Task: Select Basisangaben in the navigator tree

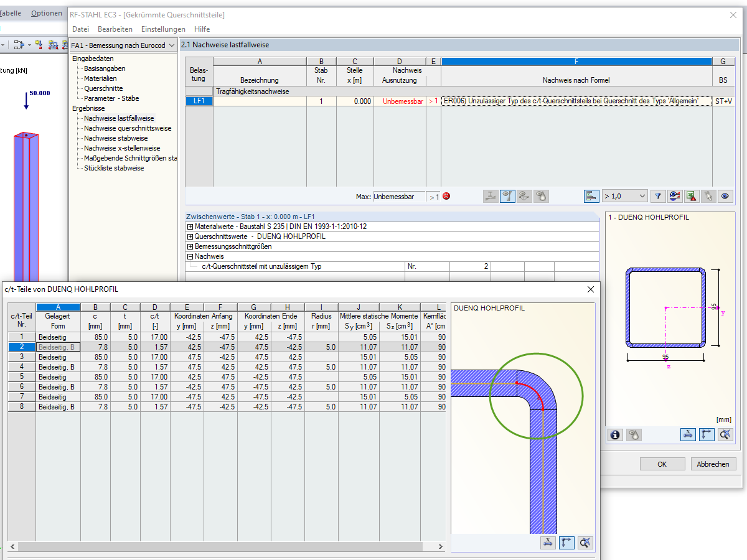Action: click(105, 68)
